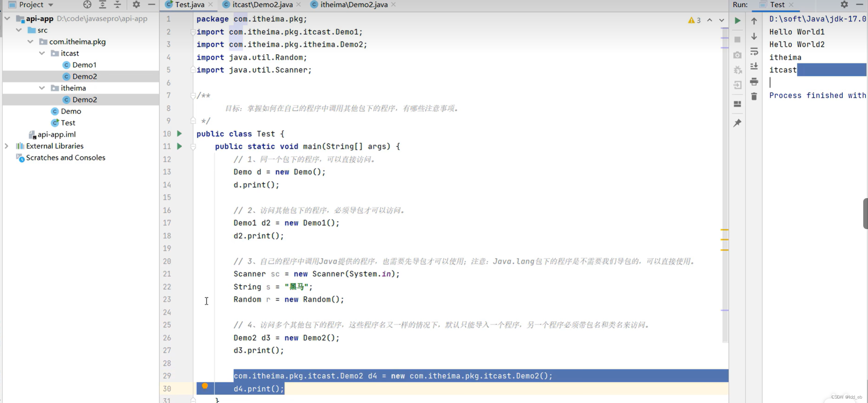Image resolution: width=868 pixels, height=403 pixels.
Task: Click line 13 'Demo d = new Demo();'
Action: pos(279,172)
